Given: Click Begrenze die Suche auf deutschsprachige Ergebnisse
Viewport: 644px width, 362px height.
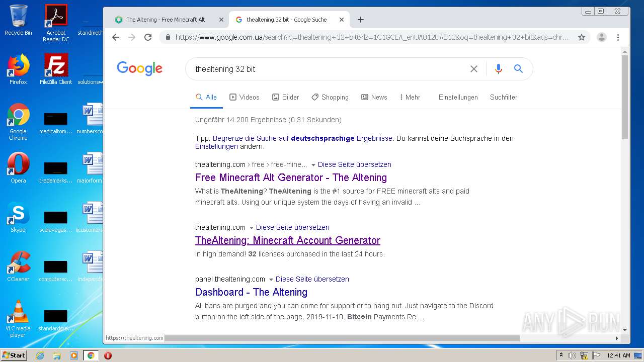Looking at the screenshot, I should (302, 138).
